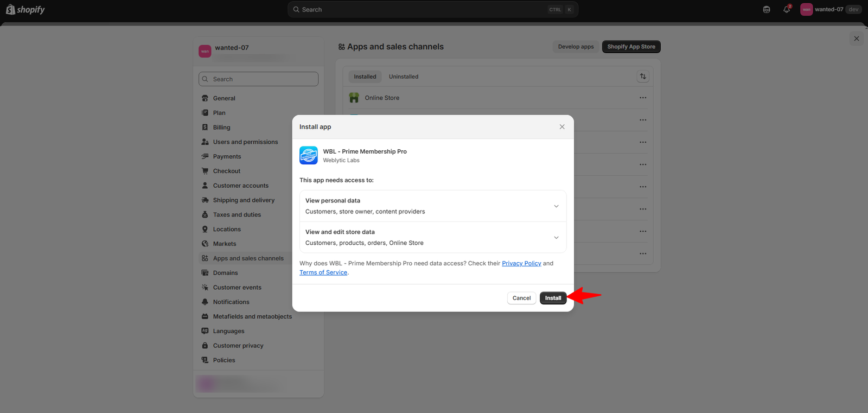Open Shipping and delivery truck icon

(x=205, y=200)
